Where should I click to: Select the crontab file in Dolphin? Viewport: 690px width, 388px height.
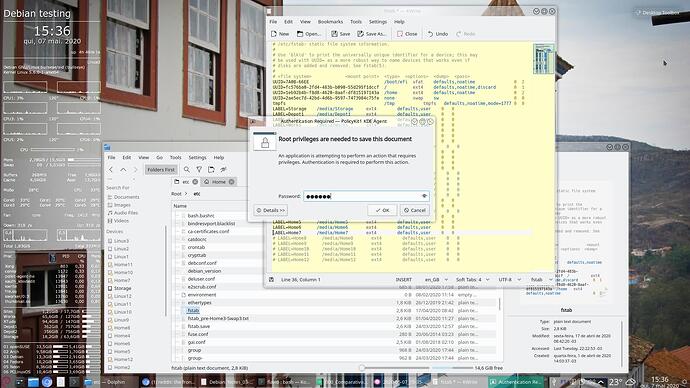(x=196, y=247)
